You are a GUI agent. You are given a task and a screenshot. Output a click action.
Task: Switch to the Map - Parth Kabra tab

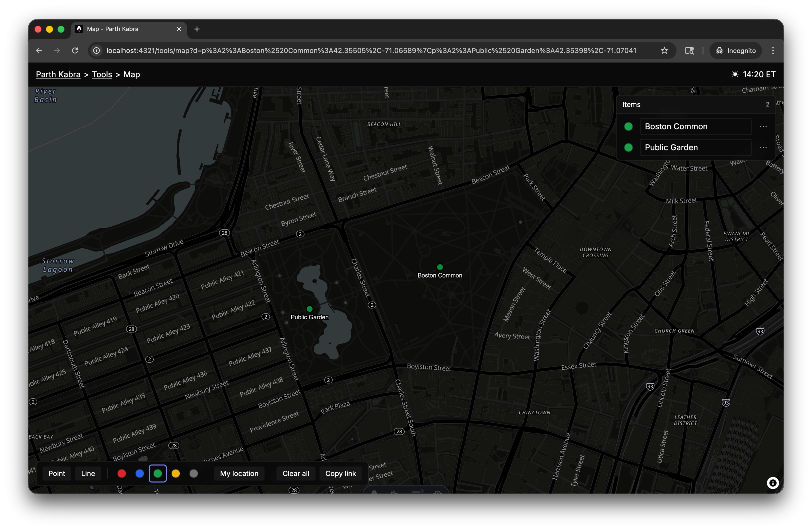(112, 29)
